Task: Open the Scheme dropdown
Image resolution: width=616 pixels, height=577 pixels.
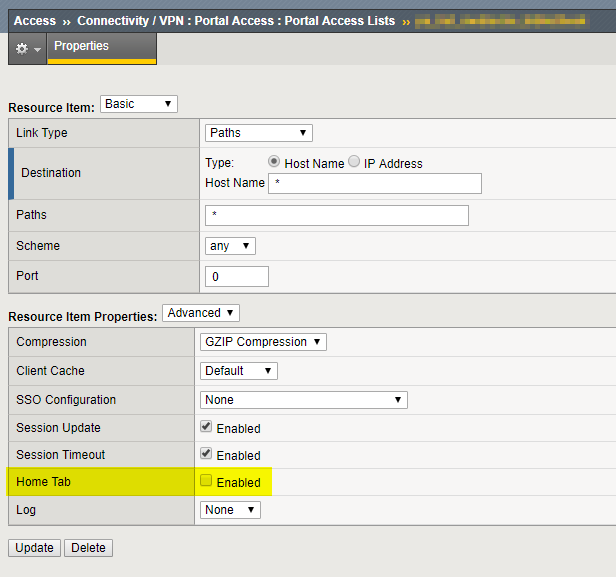Action: coord(230,246)
